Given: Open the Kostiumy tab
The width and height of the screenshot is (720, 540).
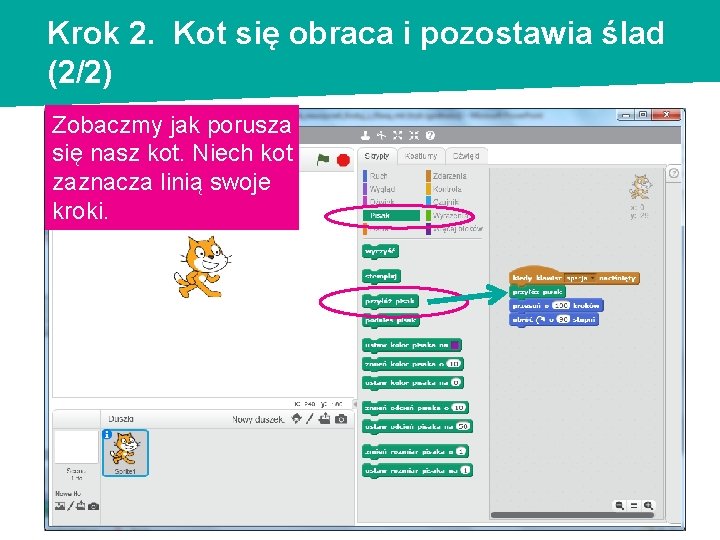Looking at the screenshot, I should click(421, 156).
